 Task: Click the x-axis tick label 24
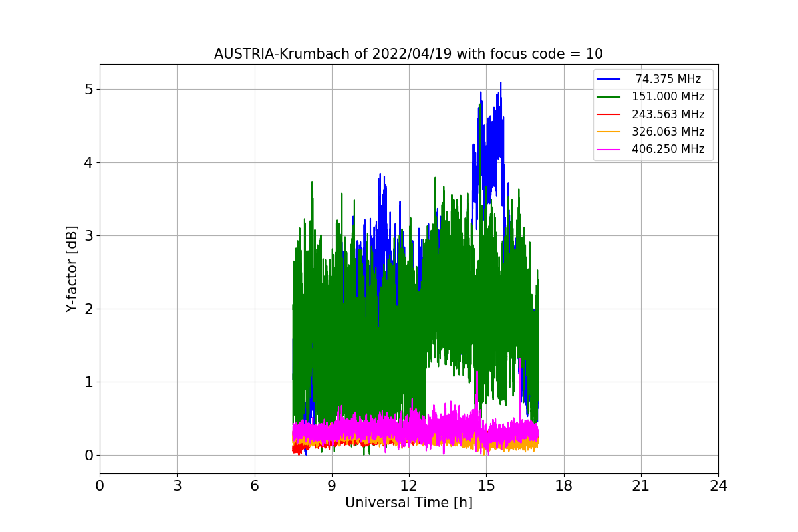(718, 485)
